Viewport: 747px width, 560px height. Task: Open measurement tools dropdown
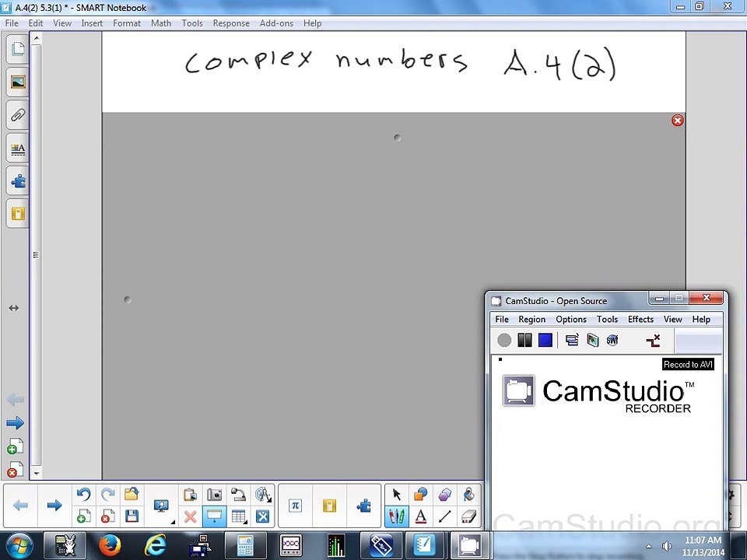[x=262, y=495]
